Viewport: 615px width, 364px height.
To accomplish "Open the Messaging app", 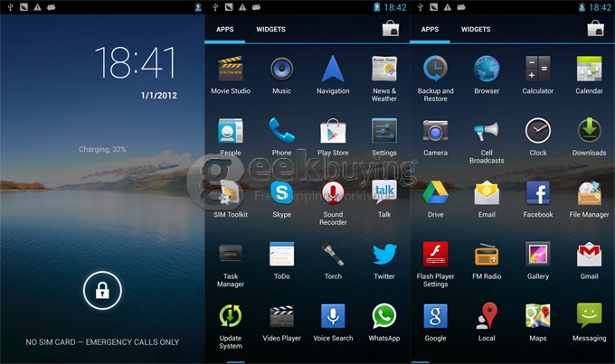I will (x=589, y=316).
